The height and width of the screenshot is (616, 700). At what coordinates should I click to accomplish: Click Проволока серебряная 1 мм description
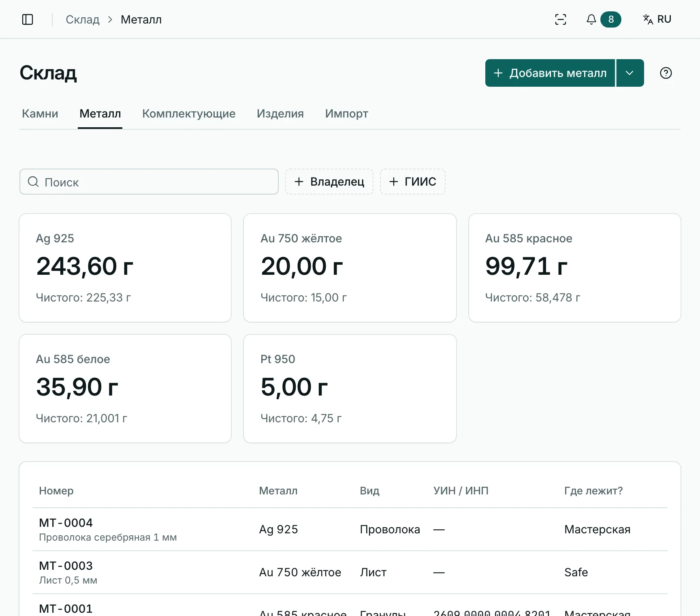pos(108,537)
